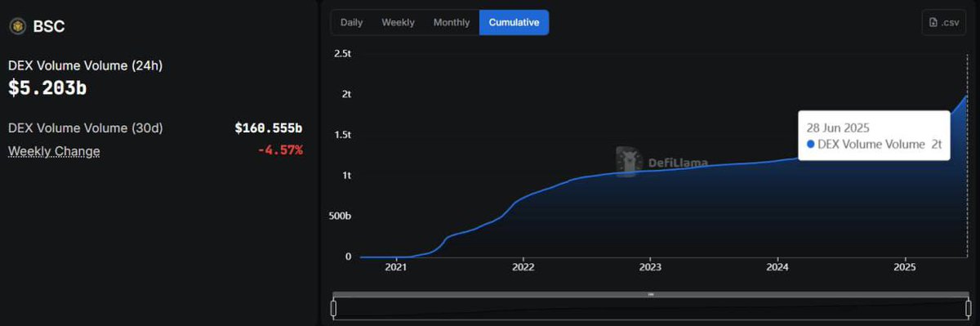Click DEX Volume Volume (24h) label

click(x=86, y=65)
